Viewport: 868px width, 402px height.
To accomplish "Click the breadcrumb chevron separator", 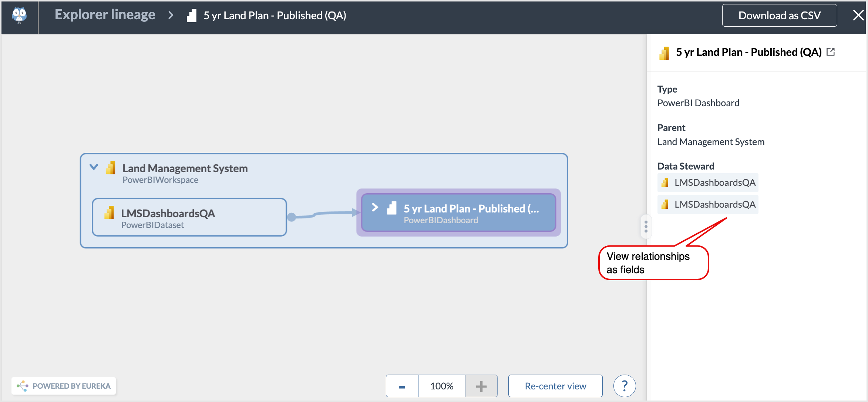I will (171, 15).
